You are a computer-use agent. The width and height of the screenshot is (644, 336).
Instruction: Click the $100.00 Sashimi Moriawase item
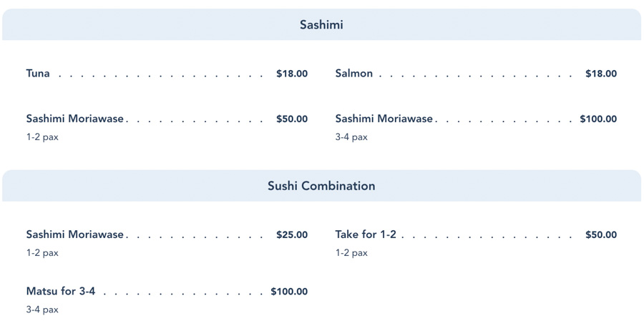click(384, 119)
